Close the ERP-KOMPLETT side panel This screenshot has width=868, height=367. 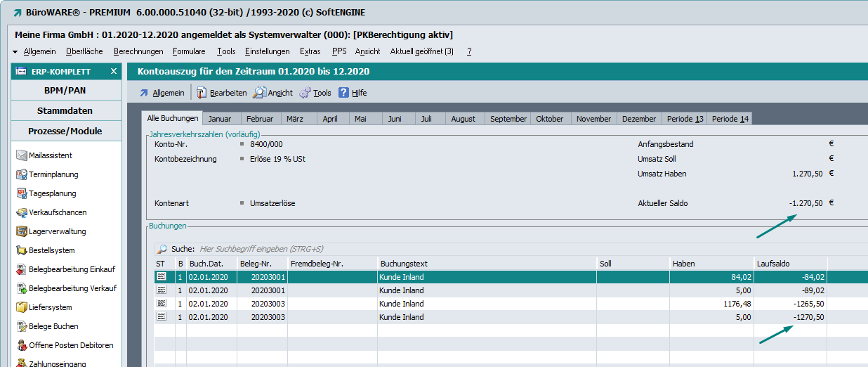(114, 72)
